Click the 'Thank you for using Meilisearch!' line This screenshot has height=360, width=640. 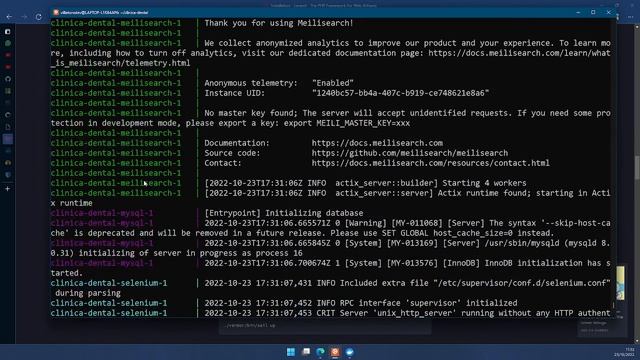[279, 23]
